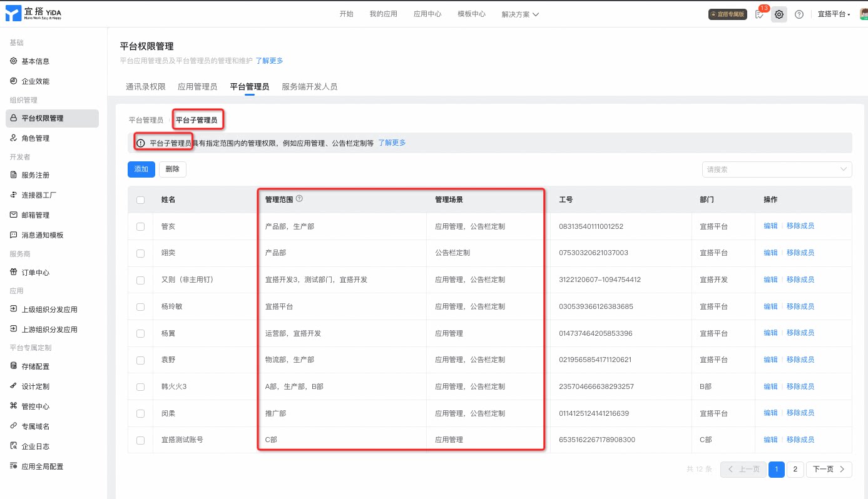Click the settings gear icon in top bar

(x=779, y=14)
